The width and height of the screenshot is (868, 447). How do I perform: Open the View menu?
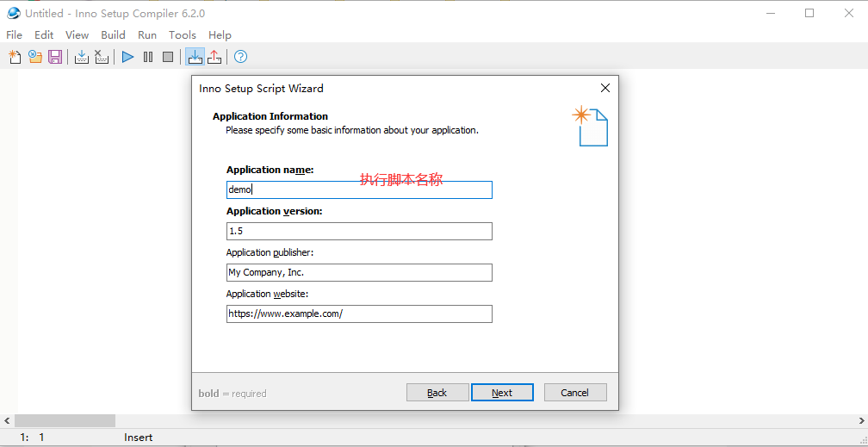(77, 35)
